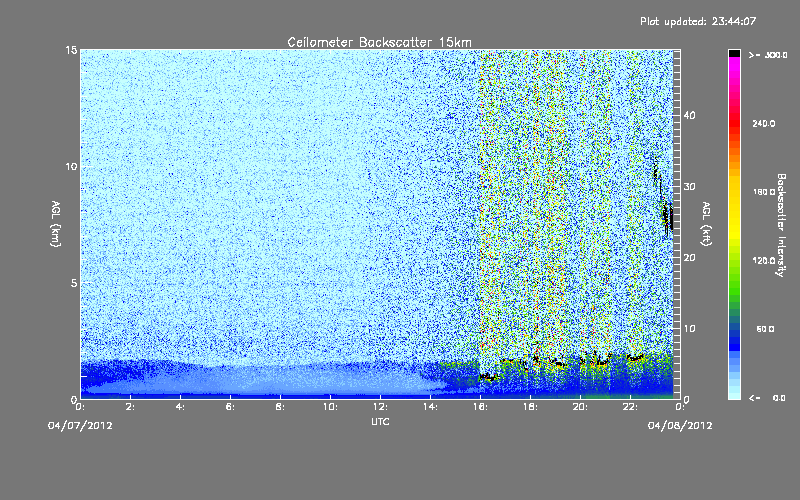The width and height of the screenshot is (800, 500).
Task: Click the UTC x-axis label
Action: (x=380, y=421)
